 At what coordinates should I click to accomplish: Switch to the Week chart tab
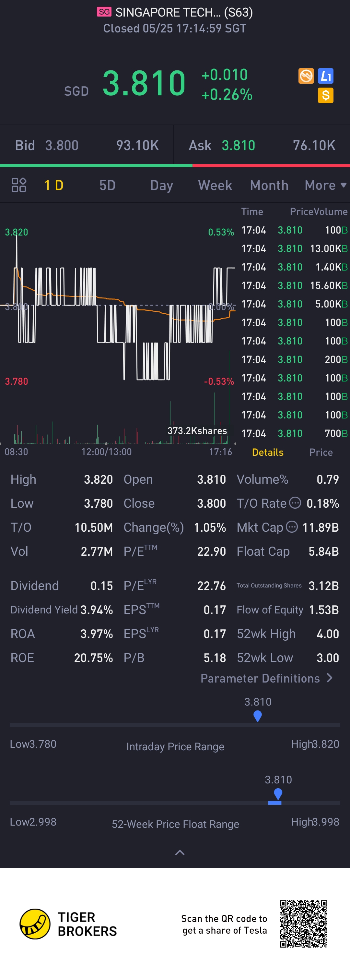(x=215, y=185)
